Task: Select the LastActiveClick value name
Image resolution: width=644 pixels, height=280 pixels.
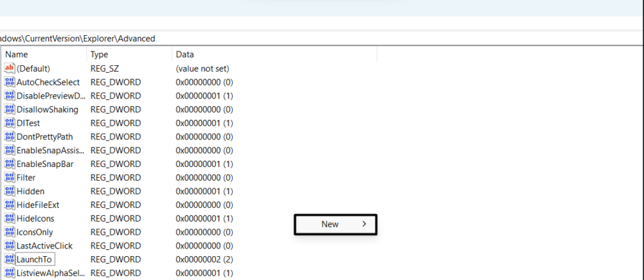Action: [x=47, y=245]
